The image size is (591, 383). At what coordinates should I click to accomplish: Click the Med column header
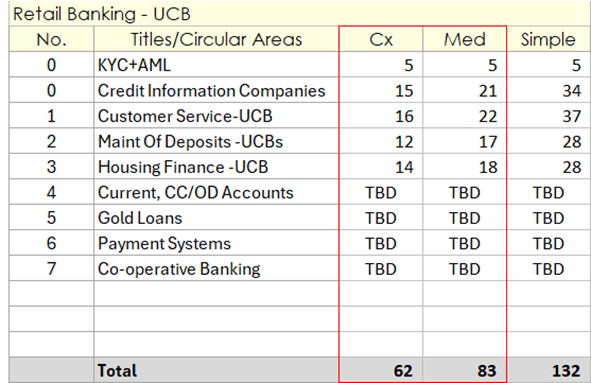click(465, 39)
